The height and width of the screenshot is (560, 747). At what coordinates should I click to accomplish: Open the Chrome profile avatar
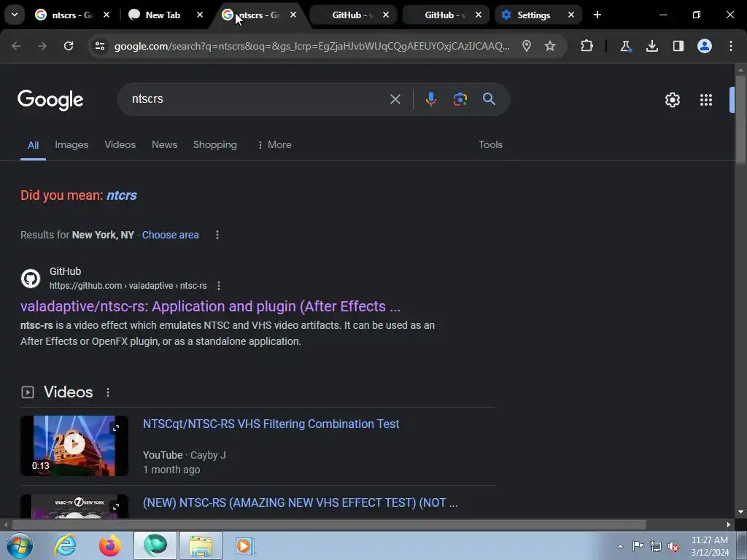pyautogui.click(x=705, y=46)
